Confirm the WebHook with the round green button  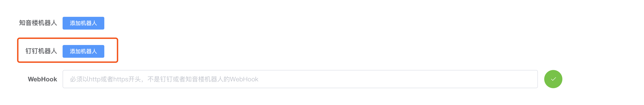(x=553, y=79)
